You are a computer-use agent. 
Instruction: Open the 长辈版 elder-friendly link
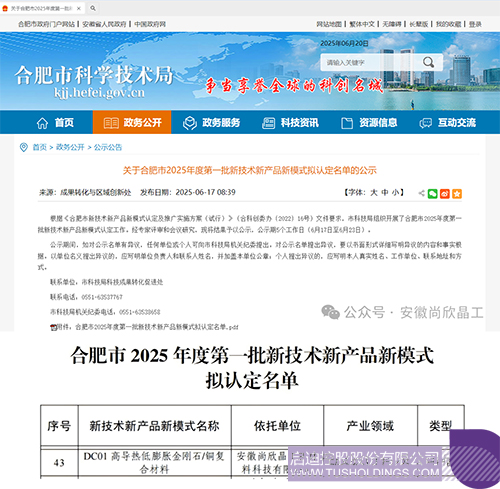pos(419,24)
